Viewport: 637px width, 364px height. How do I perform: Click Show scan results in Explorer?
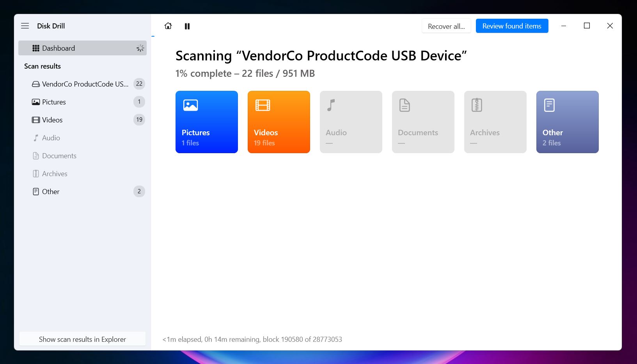82,339
